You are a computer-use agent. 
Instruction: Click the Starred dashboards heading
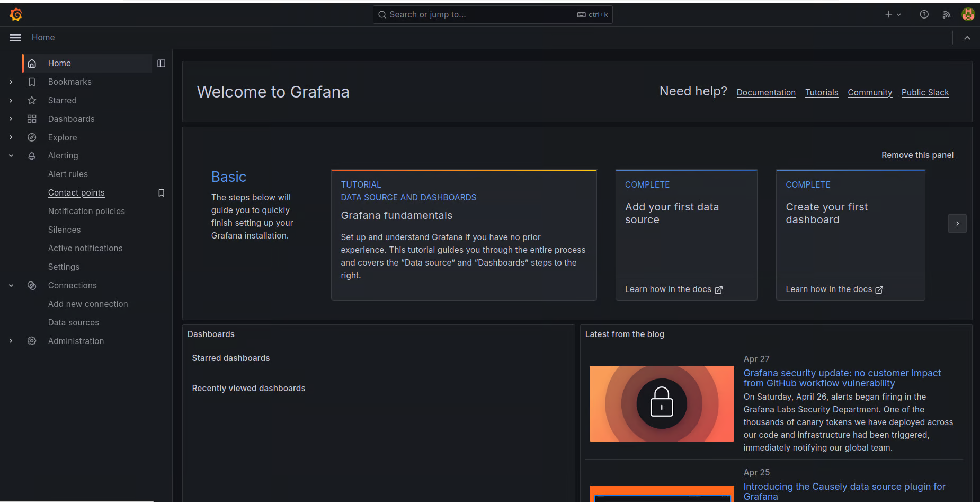pos(231,358)
